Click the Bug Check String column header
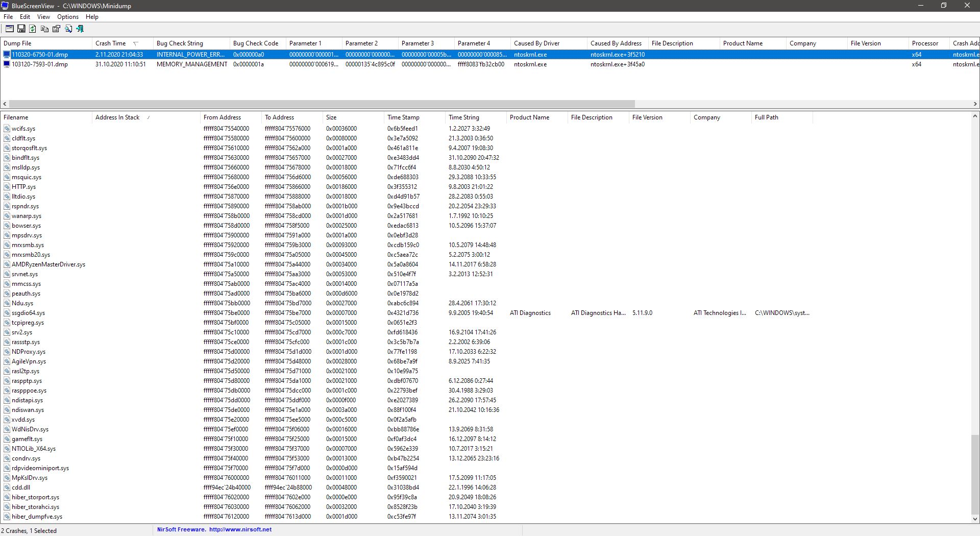The image size is (980, 536). pos(180,43)
